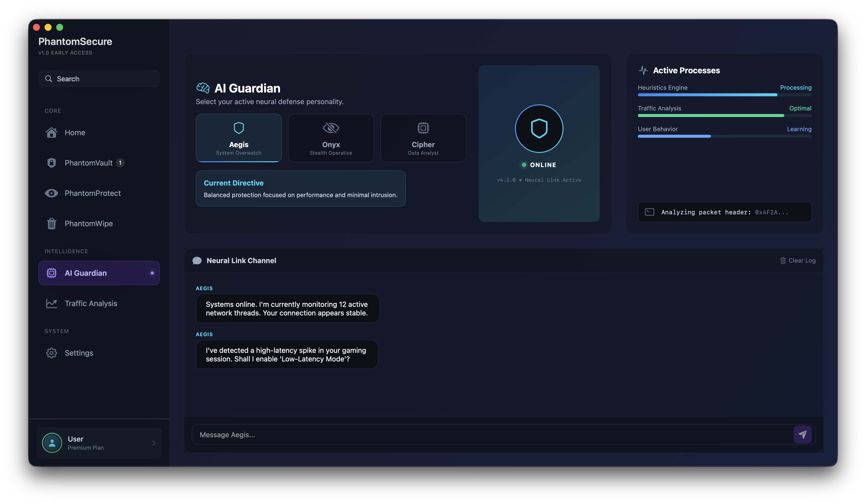The width and height of the screenshot is (866, 504).
Task: Select the Cipher Data Analyst personality
Action: click(423, 138)
